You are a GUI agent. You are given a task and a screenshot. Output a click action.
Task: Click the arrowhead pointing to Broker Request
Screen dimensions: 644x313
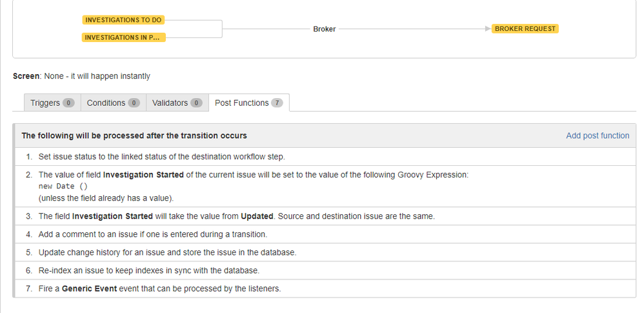(487, 29)
